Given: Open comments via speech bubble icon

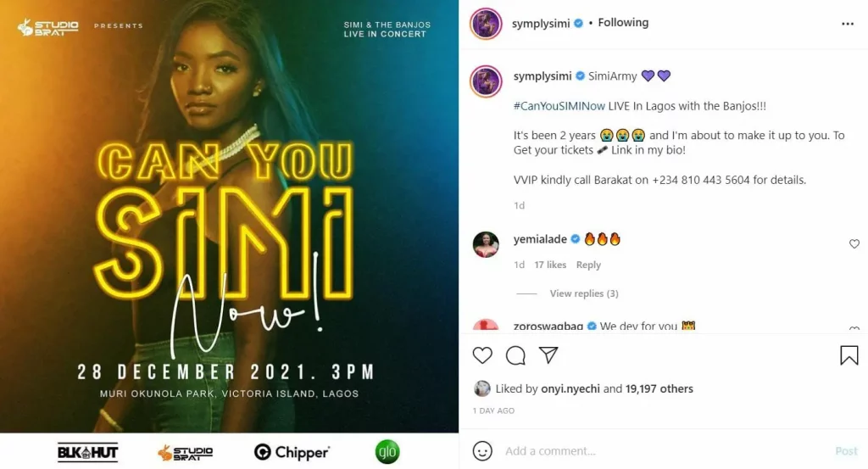Looking at the screenshot, I should point(515,355).
